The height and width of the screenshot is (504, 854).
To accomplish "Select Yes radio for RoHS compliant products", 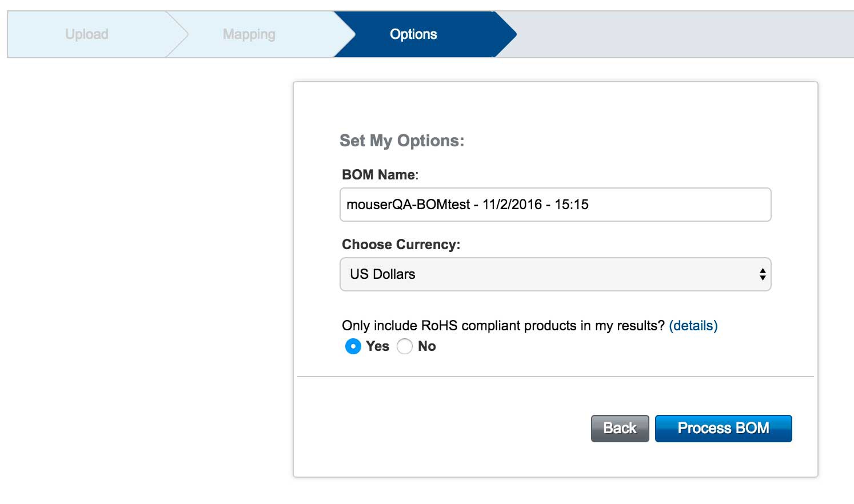I will [x=353, y=346].
